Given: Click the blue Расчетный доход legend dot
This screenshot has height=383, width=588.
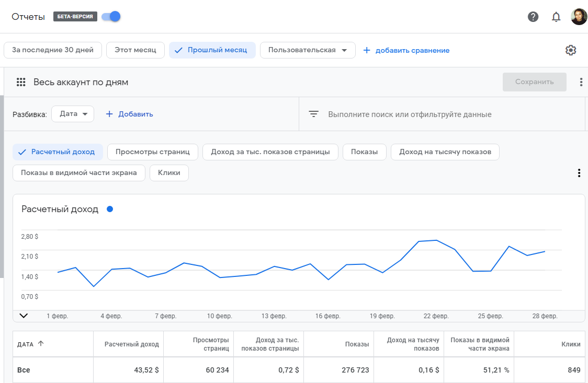Looking at the screenshot, I should [110, 209].
